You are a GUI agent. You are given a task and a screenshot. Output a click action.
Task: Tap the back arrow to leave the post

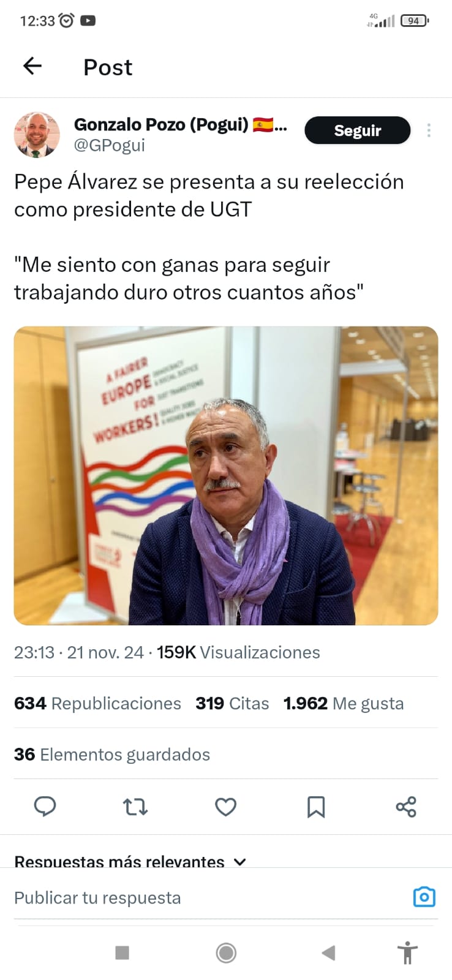tap(32, 66)
